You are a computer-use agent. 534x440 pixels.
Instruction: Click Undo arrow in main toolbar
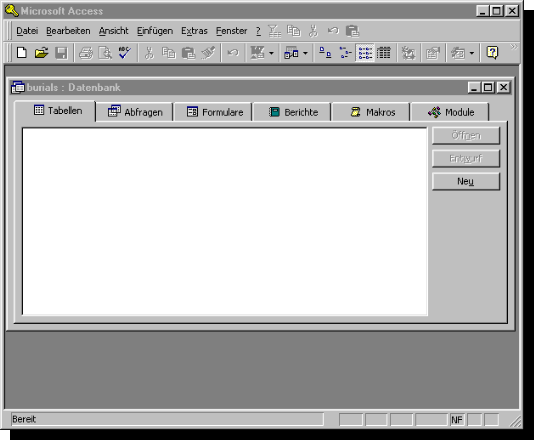[x=233, y=53]
